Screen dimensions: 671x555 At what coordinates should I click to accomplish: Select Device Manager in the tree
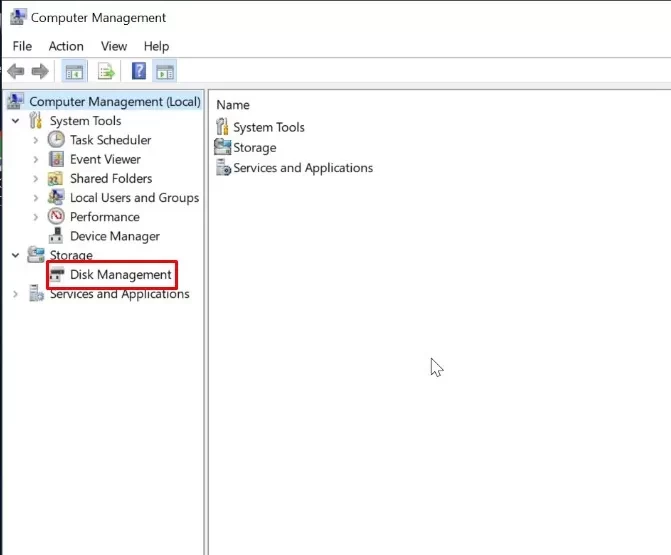[x=115, y=236]
